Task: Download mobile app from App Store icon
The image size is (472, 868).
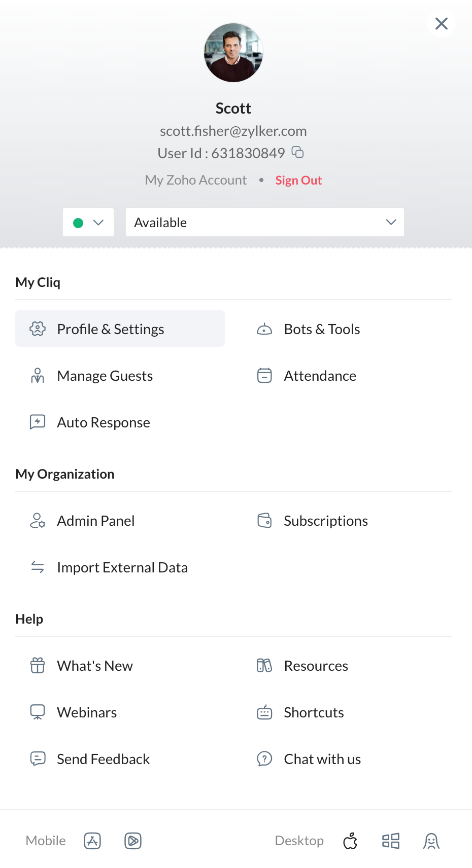Action: point(92,841)
